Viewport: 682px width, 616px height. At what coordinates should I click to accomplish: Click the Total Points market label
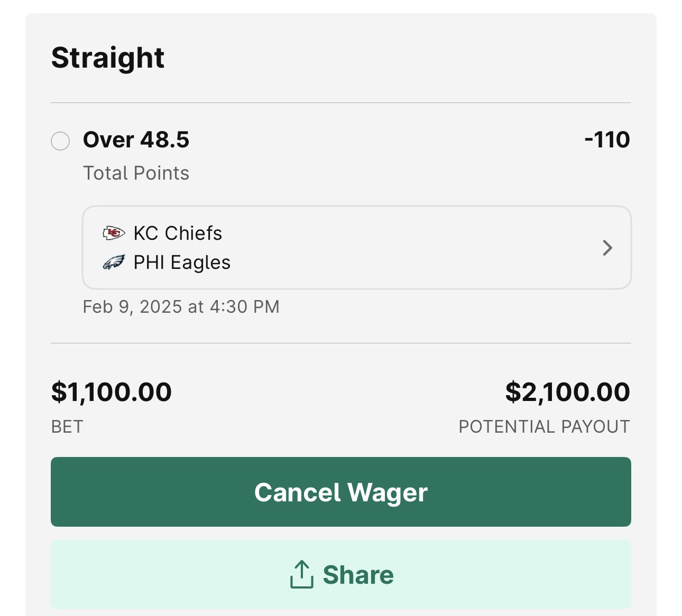click(x=136, y=173)
